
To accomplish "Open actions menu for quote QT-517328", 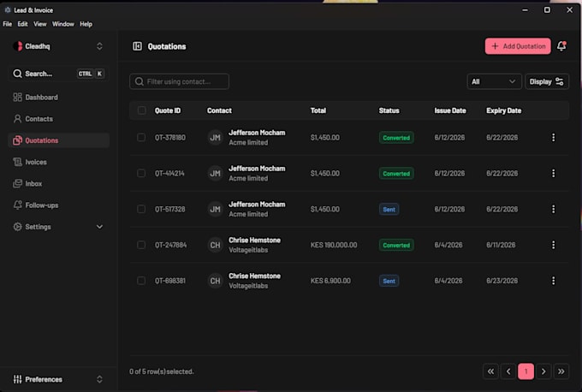I will 553,209.
